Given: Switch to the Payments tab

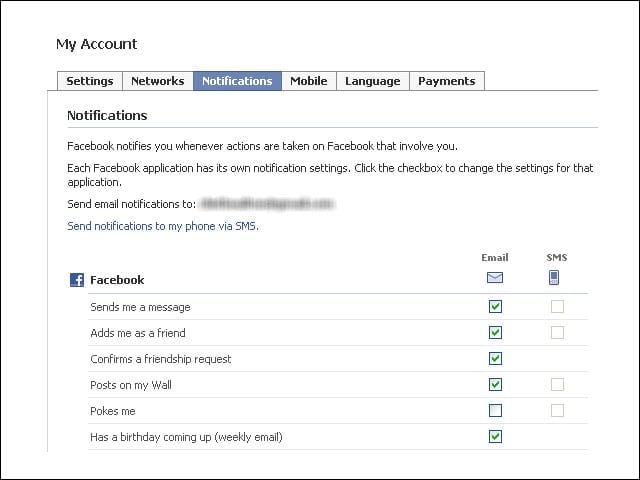Looking at the screenshot, I should tap(447, 81).
